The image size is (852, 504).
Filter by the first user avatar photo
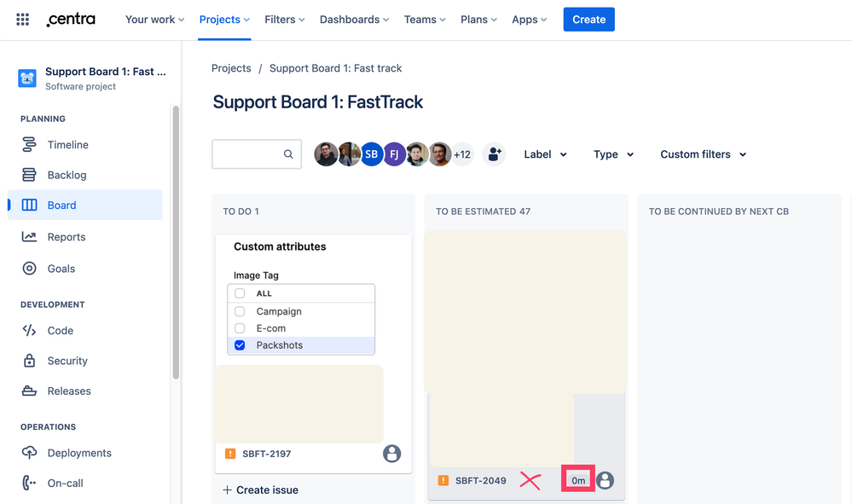point(326,154)
